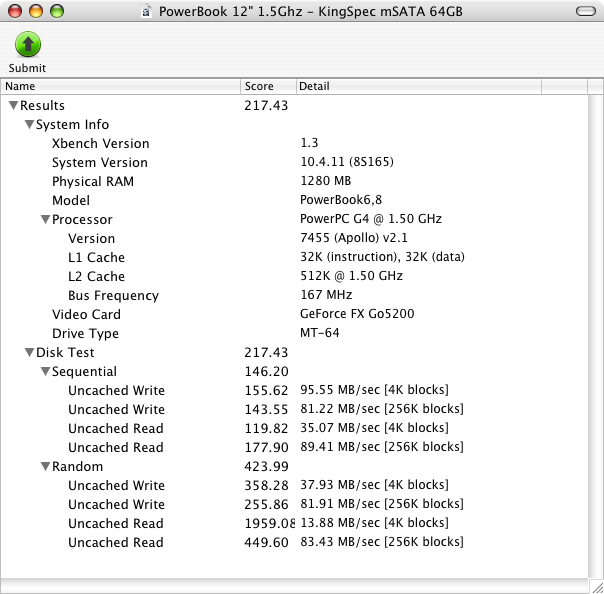Click the Random label
Image resolution: width=604 pixels, height=594 pixels.
tap(77, 466)
